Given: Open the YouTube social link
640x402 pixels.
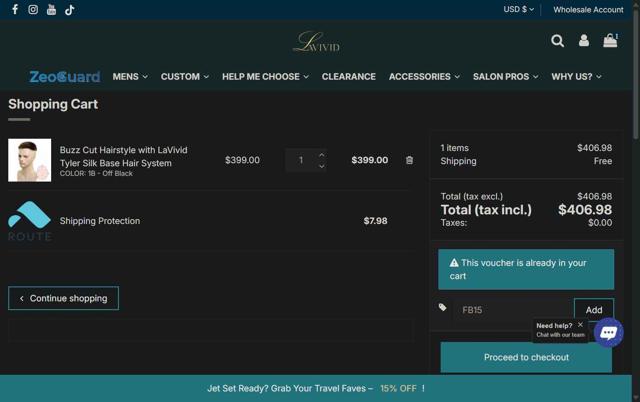Looking at the screenshot, I should pyautogui.click(x=51, y=9).
